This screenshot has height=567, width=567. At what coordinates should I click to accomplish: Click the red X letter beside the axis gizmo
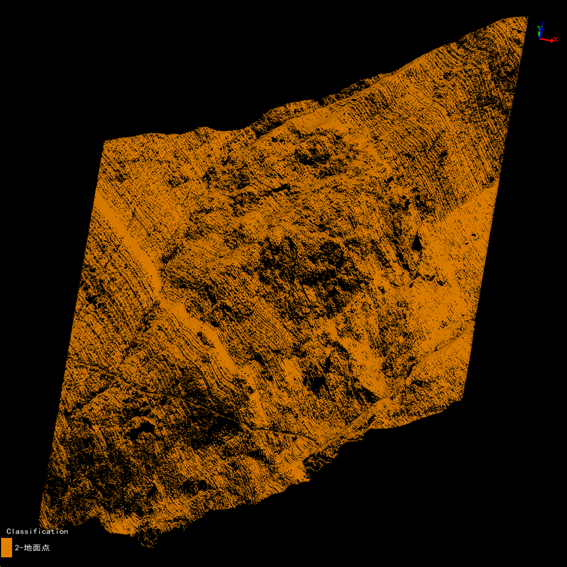tap(556, 39)
